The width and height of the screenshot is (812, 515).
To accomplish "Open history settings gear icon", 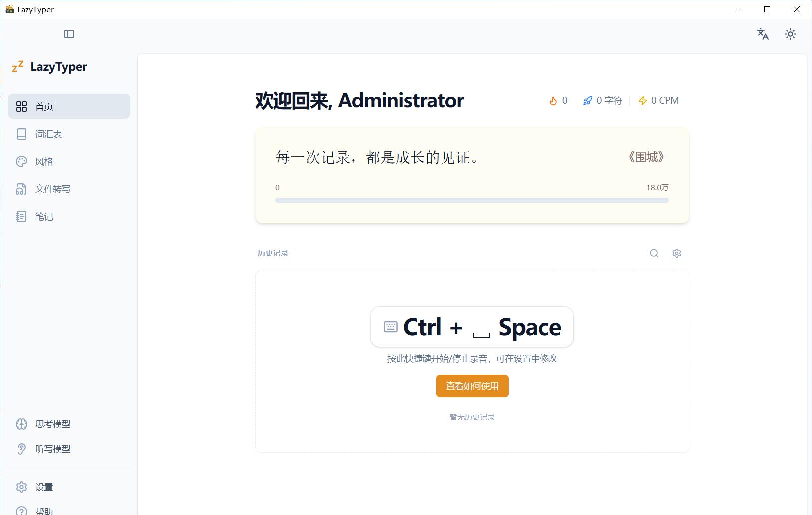I will pyautogui.click(x=677, y=253).
